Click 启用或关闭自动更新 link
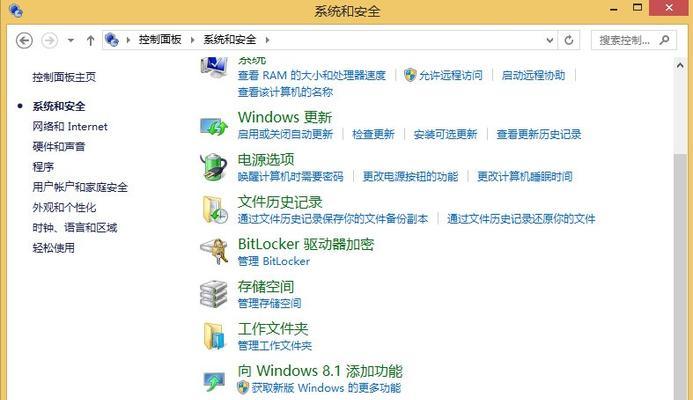 tap(286, 134)
